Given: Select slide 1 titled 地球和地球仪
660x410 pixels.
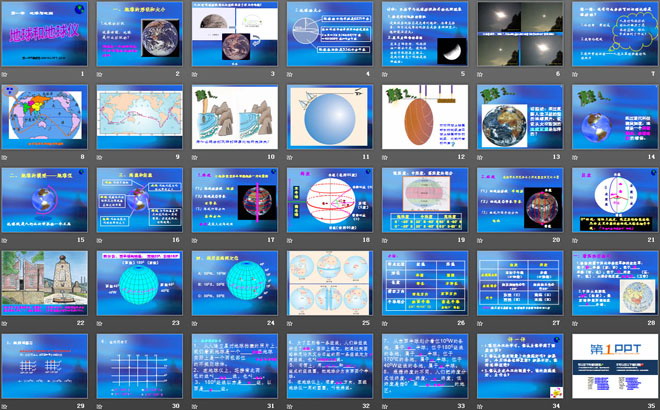Looking at the screenshot, I should pos(45,34).
